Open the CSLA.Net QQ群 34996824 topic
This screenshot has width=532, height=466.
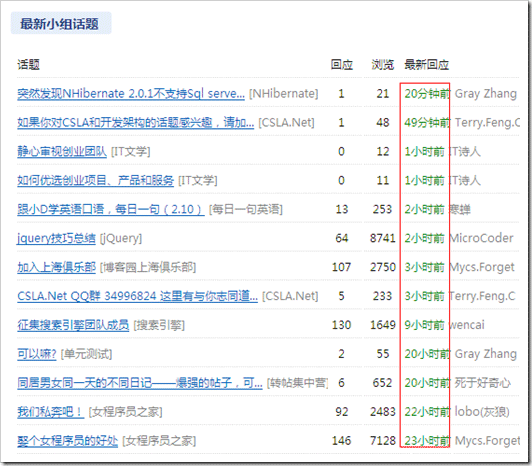(137, 296)
